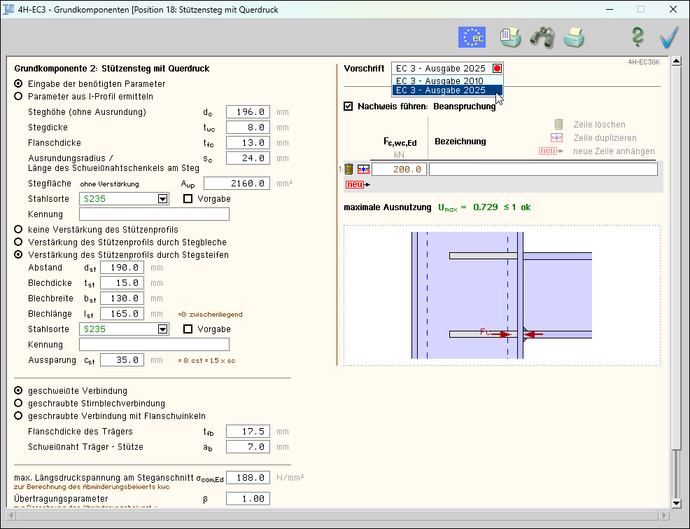Duplicate row with the row duplicate icon

click(x=363, y=169)
